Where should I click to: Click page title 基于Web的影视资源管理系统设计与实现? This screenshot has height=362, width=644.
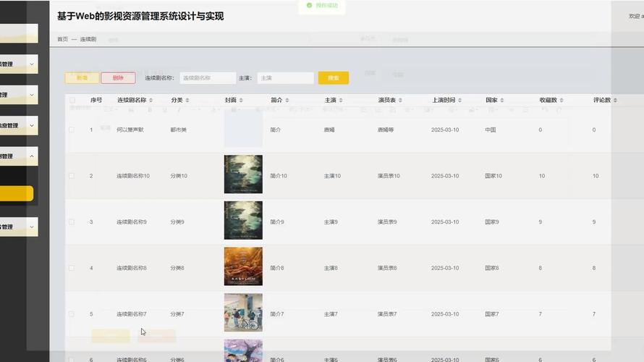click(x=140, y=17)
